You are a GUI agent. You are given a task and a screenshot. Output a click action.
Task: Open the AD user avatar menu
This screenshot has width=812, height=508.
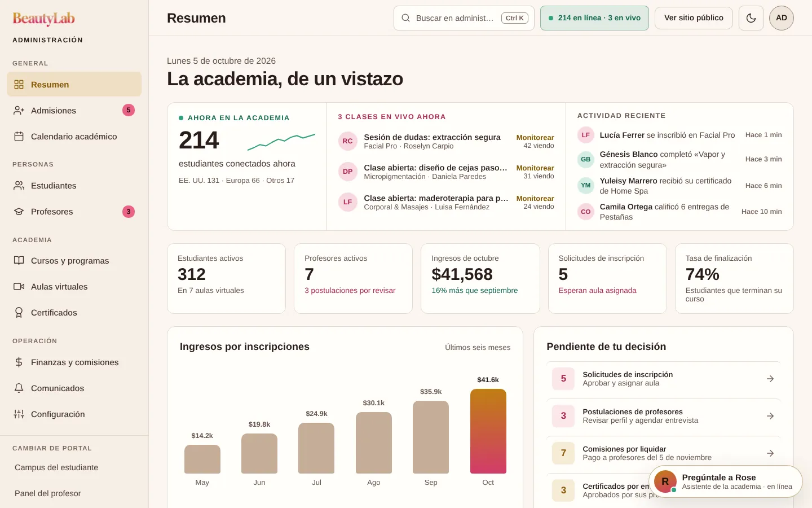pyautogui.click(x=782, y=18)
